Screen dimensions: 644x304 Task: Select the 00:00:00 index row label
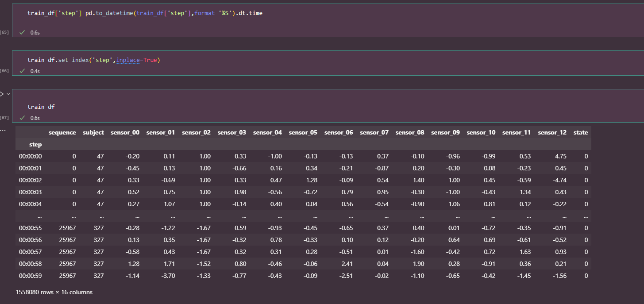[31, 156]
